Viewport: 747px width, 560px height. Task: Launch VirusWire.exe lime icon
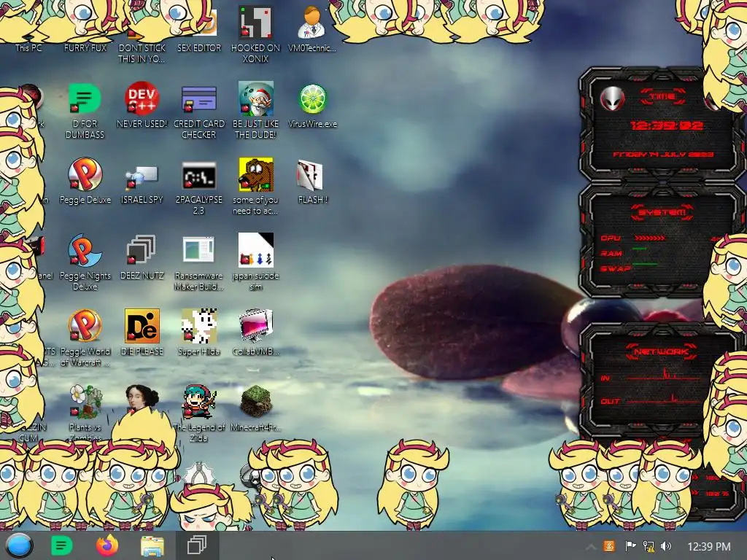(x=312, y=98)
